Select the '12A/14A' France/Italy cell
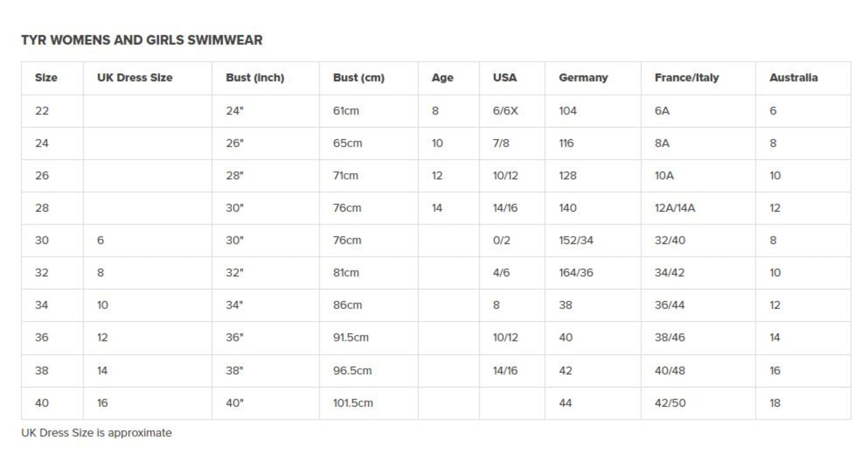The width and height of the screenshot is (868, 462). pos(675,208)
